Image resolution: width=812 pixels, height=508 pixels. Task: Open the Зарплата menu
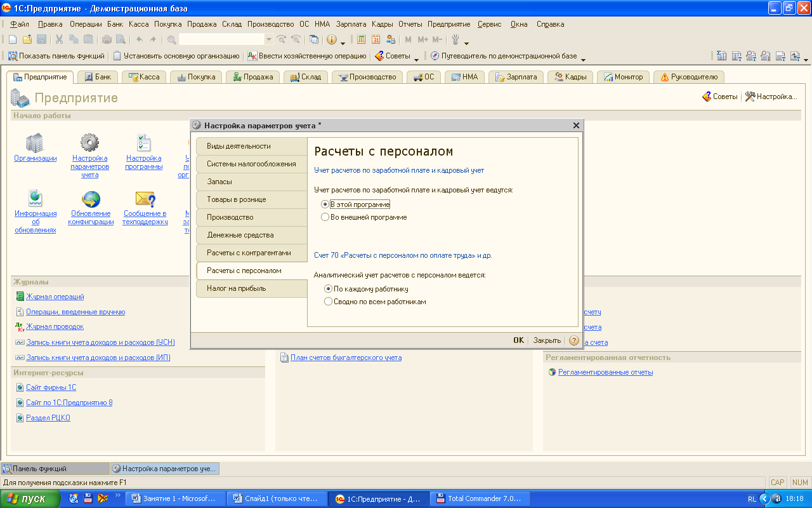(351, 24)
